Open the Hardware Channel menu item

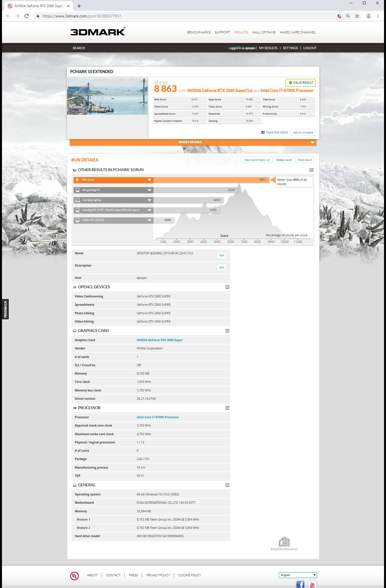pos(298,32)
